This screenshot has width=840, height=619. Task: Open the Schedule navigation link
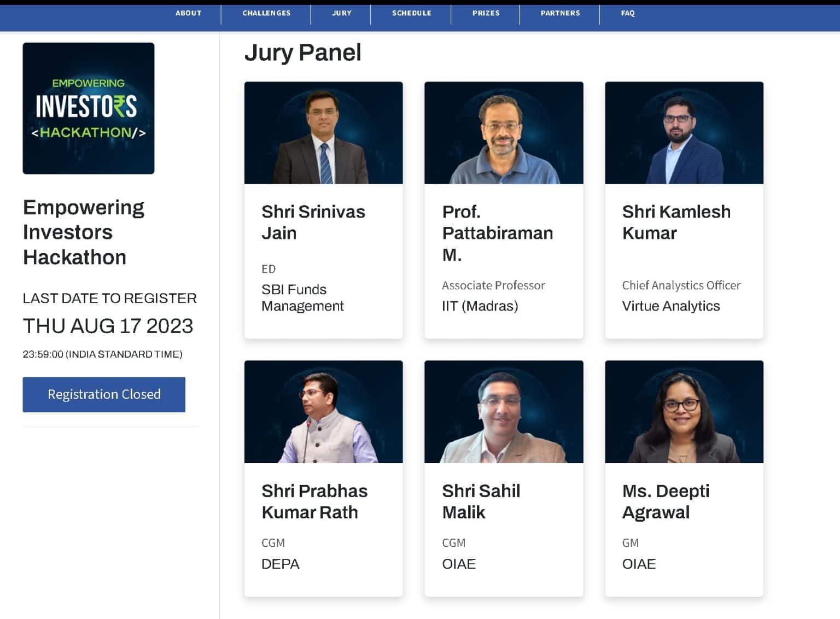pyautogui.click(x=411, y=13)
